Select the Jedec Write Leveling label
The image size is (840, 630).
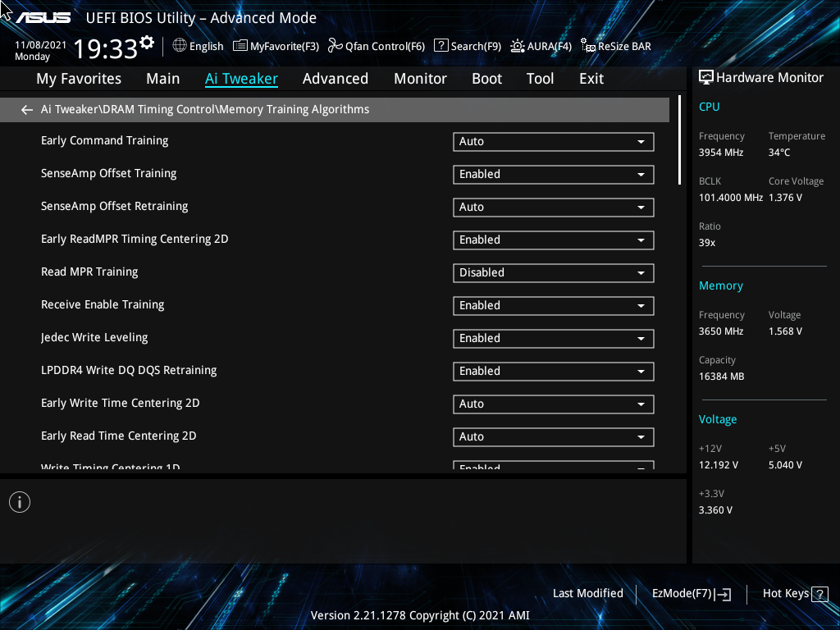94,337
